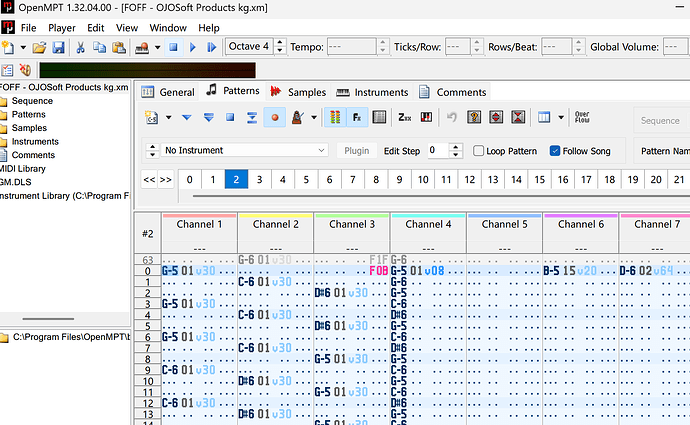
Task: Toggle the red record button
Action: [275, 117]
